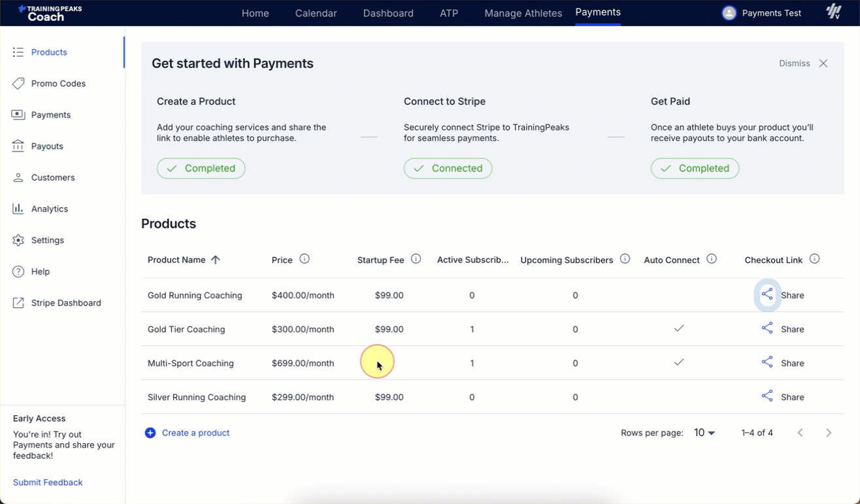Click the Promo Codes tag icon

tap(18, 84)
